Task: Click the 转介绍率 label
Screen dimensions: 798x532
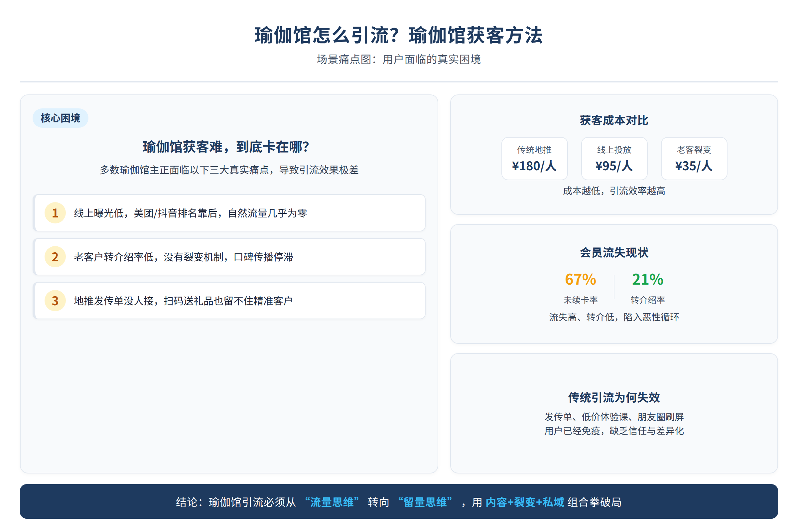Action: [x=648, y=300]
